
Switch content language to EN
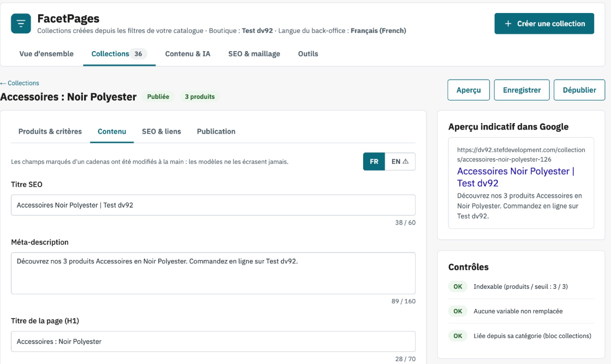point(400,162)
